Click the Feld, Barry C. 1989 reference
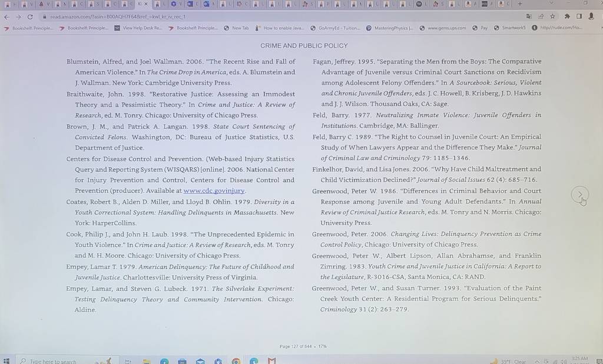603x364 pixels. (x=427, y=147)
